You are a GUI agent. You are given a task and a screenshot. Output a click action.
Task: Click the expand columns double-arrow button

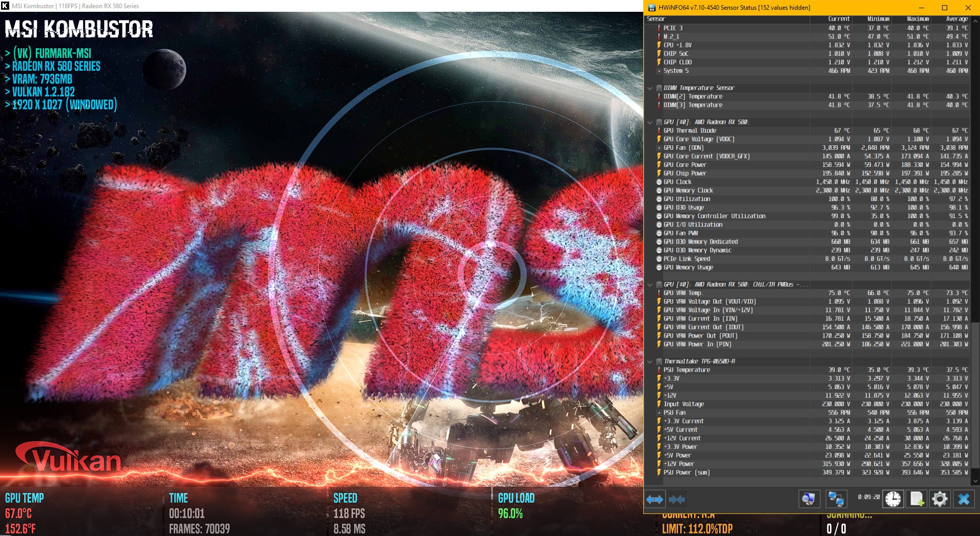pyautogui.click(x=655, y=499)
